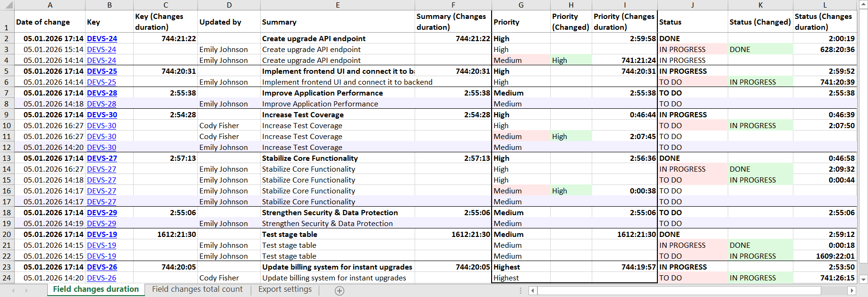Select 'Priority (Changed)' header cell

(x=571, y=22)
